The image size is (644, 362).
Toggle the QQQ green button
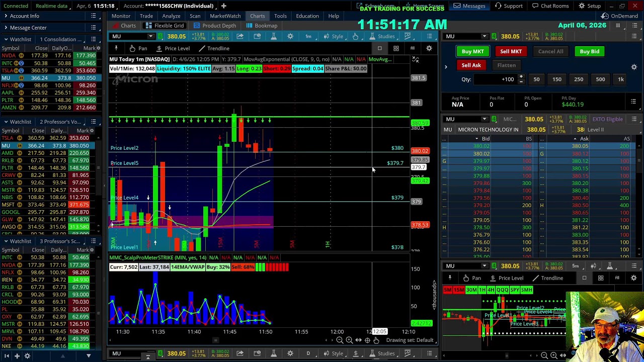tap(502, 290)
